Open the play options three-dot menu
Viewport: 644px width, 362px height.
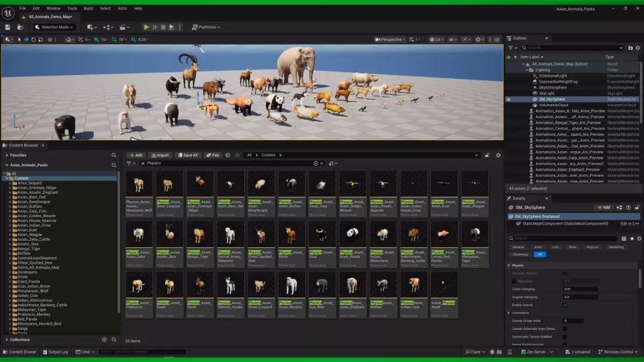[x=180, y=27]
